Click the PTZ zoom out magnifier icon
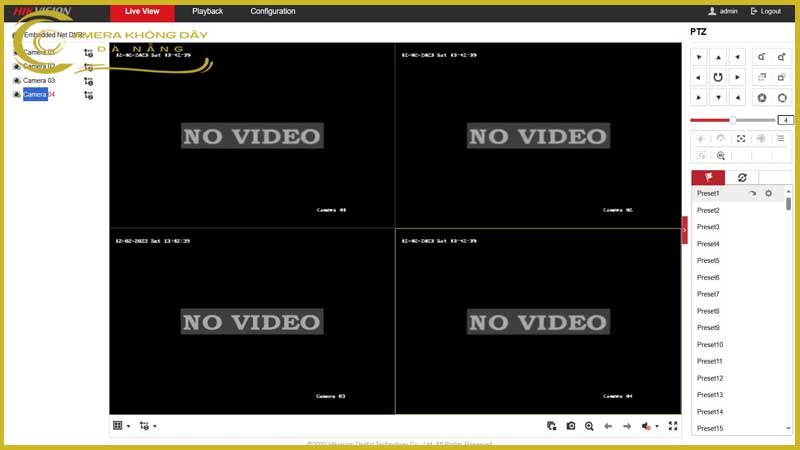This screenshot has height=450, width=800. coord(762,57)
